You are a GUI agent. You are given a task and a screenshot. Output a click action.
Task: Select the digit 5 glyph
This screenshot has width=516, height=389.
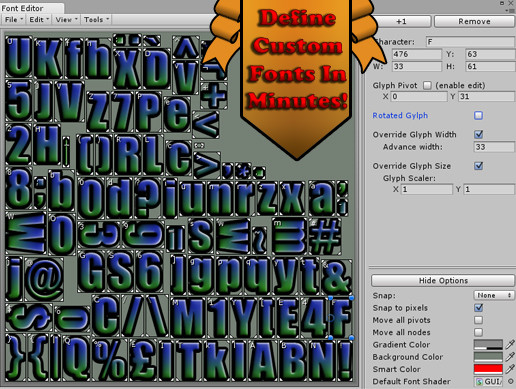click(19, 100)
